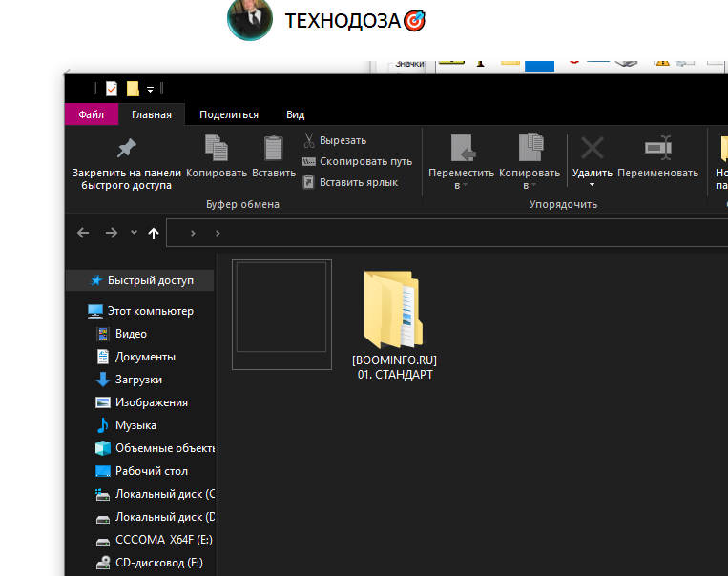Select the Видео text label

(131, 334)
